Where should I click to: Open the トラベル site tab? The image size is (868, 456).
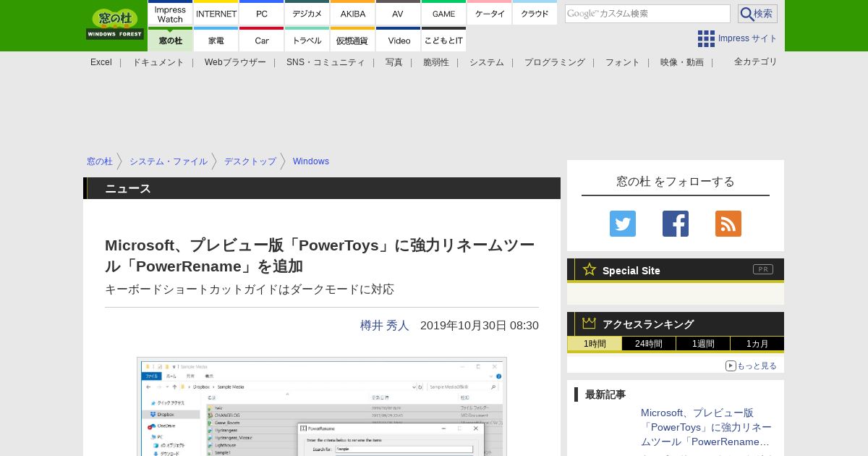click(307, 40)
